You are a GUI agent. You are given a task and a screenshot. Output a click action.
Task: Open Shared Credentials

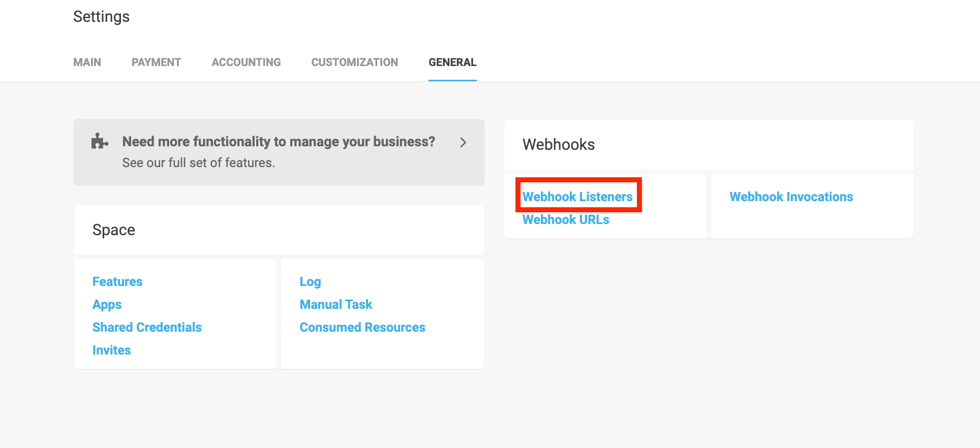coord(147,327)
